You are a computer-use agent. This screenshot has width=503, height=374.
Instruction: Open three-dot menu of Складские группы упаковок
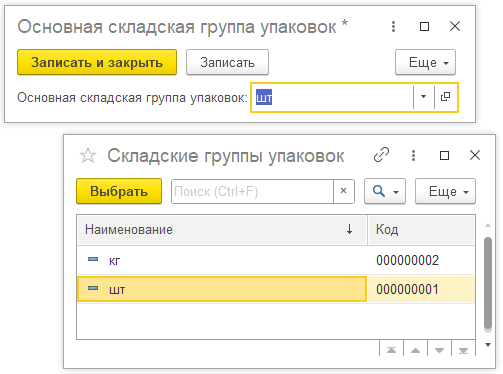(413, 155)
